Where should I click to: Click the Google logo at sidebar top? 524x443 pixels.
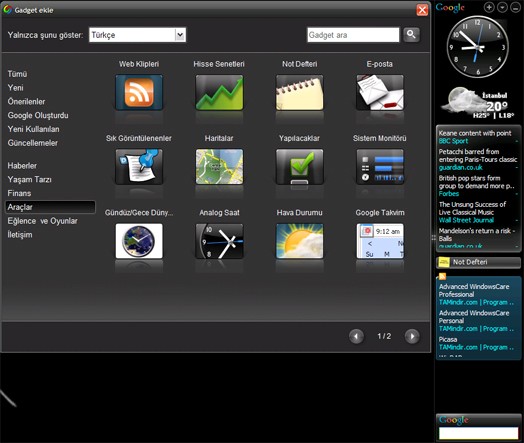click(x=450, y=7)
